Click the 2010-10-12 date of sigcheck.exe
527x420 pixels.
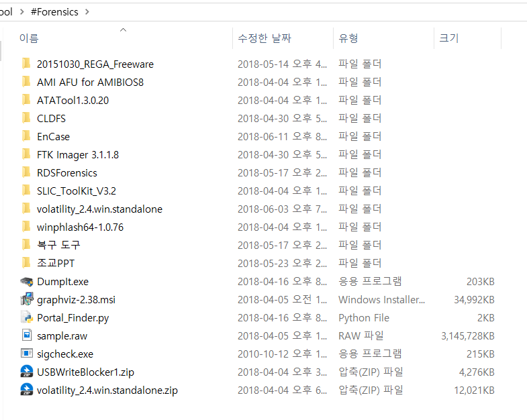click(x=282, y=354)
